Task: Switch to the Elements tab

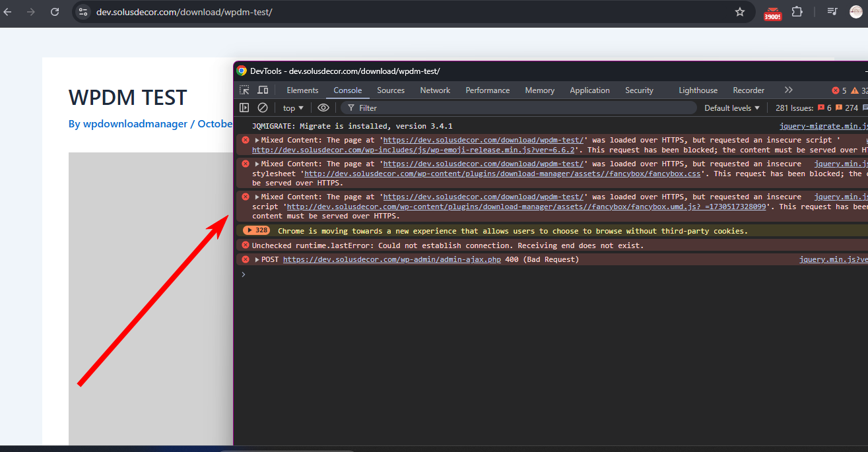Action: click(302, 90)
